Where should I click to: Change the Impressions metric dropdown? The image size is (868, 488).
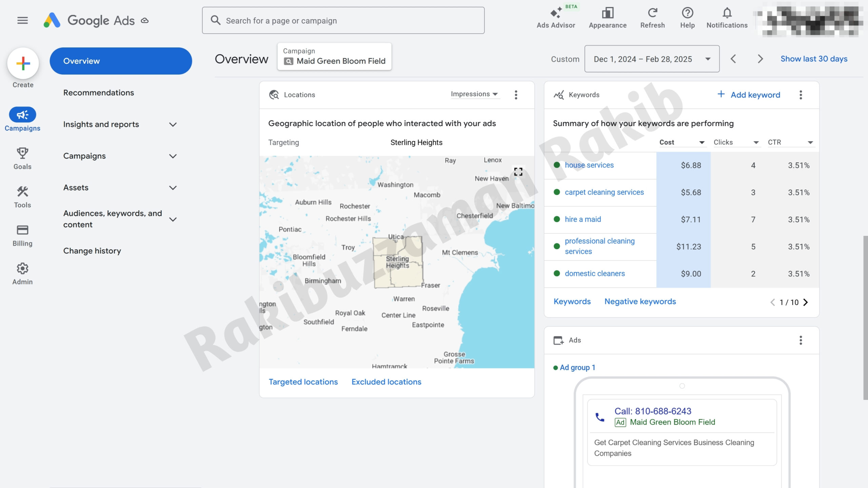(x=474, y=94)
